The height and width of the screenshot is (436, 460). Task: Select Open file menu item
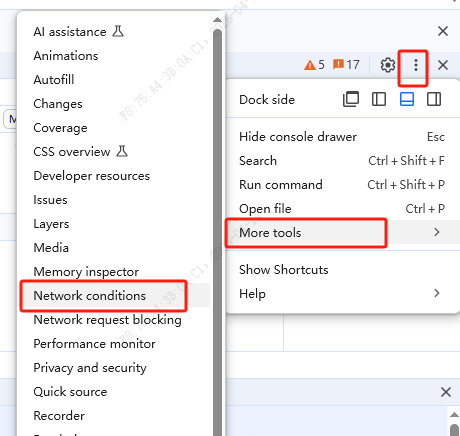click(x=343, y=209)
